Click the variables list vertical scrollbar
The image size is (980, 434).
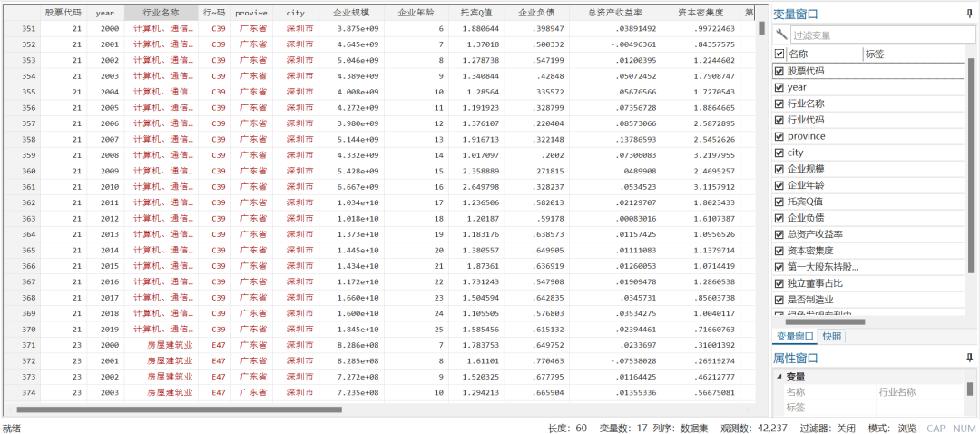[x=971, y=166]
